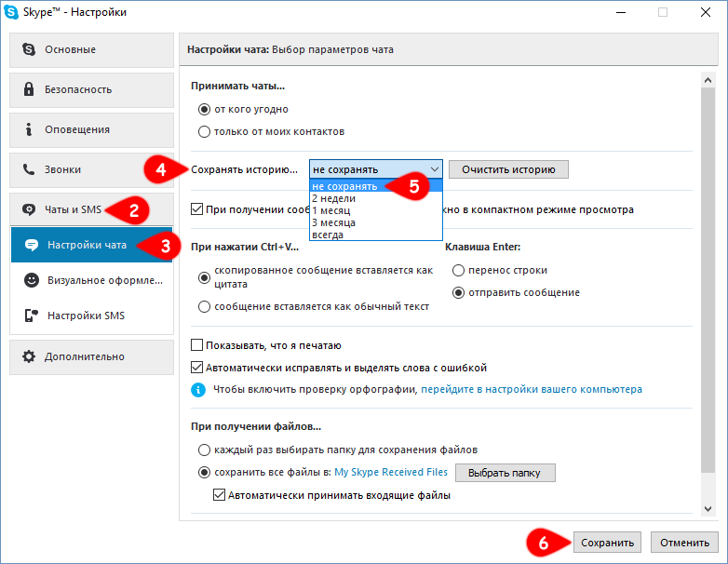Choose '1 месяц' in the history list

coord(375,210)
